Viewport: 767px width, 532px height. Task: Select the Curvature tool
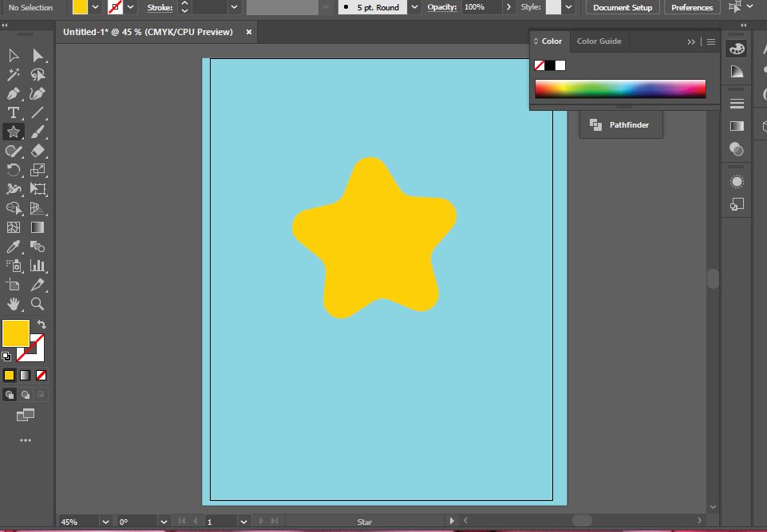pyautogui.click(x=38, y=93)
